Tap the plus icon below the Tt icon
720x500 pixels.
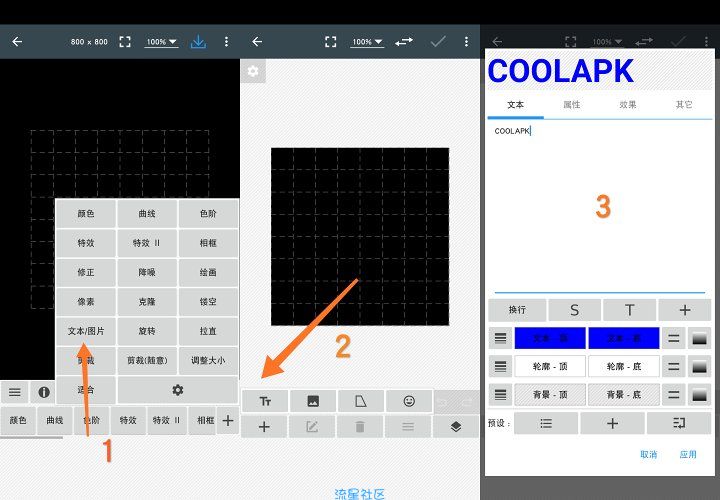tap(264, 427)
